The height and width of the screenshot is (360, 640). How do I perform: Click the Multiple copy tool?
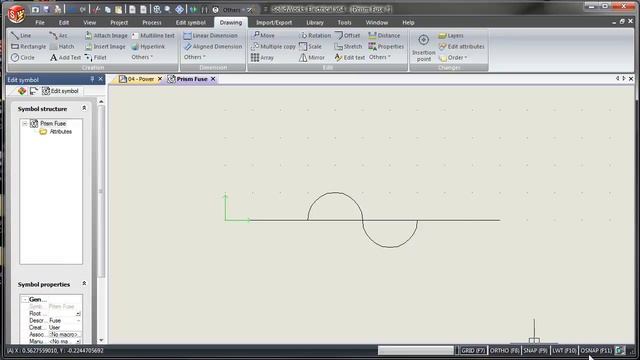pos(273,47)
